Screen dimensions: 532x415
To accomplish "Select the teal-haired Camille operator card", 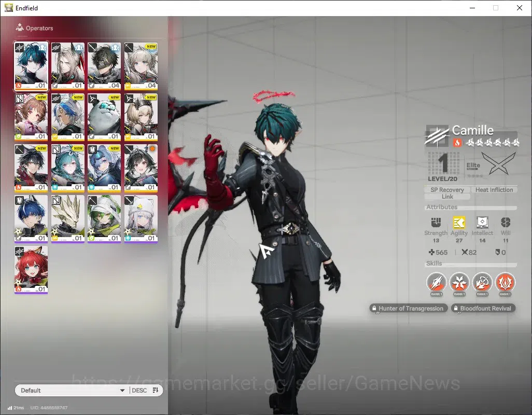I will click(31, 66).
